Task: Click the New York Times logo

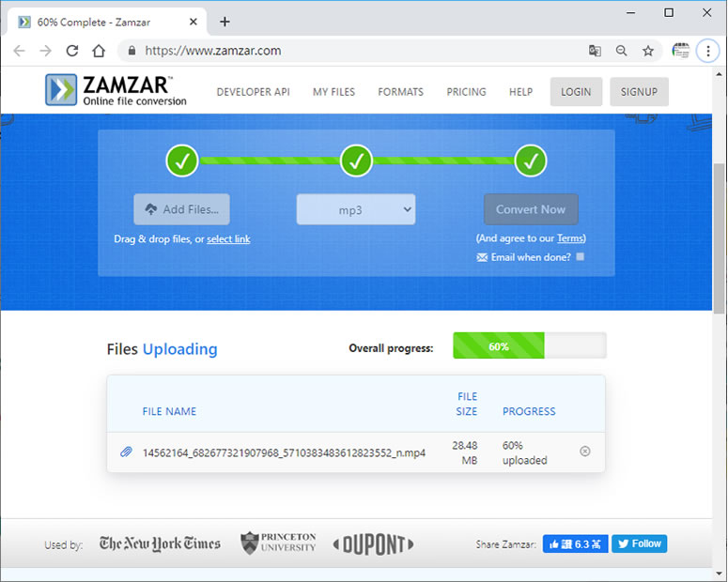Action: pos(161,544)
